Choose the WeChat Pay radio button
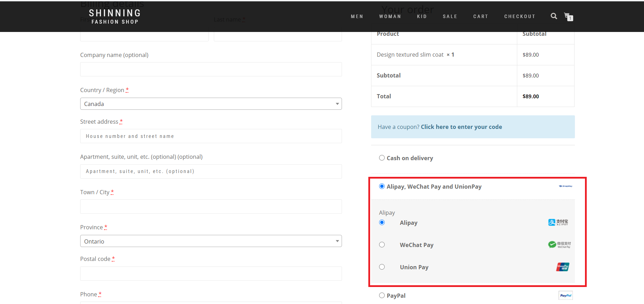Screen dimensions: 644x304 (x=382, y=245)
